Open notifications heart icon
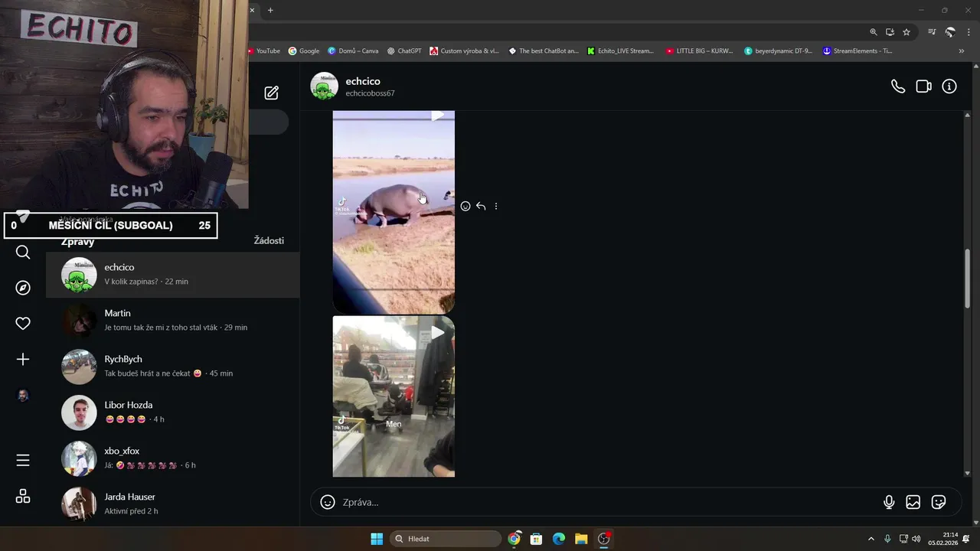Screen dimensions: 980x551 click(x=23, y=324)
